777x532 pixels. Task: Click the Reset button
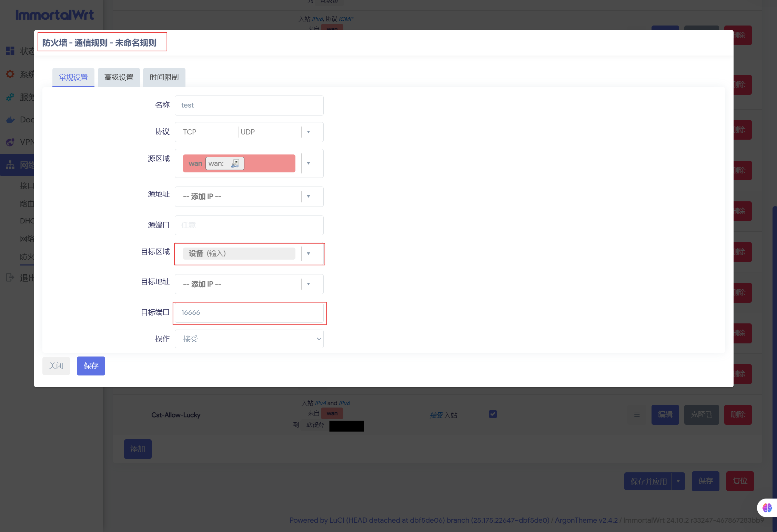tap(740, 481)
